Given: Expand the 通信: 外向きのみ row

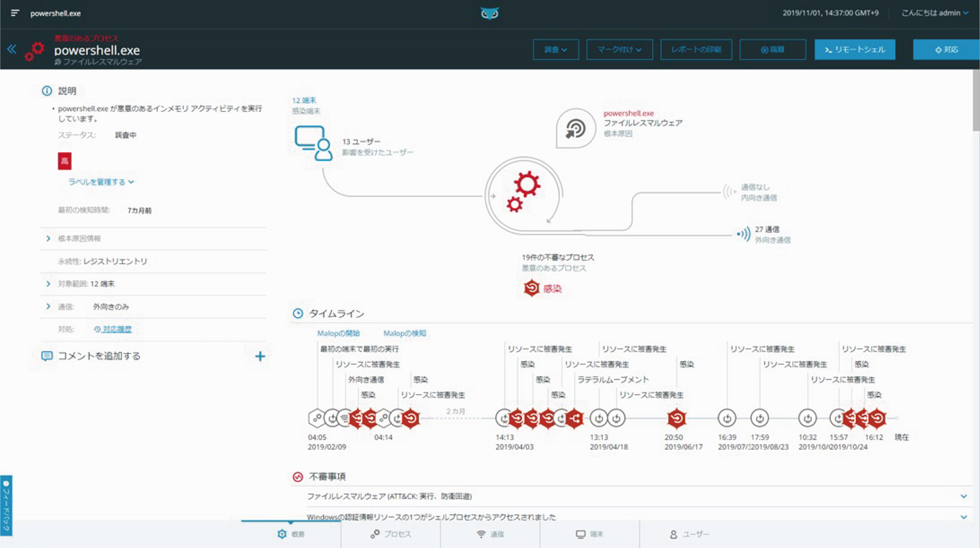Looking at the screenshot, I should 153,306.
